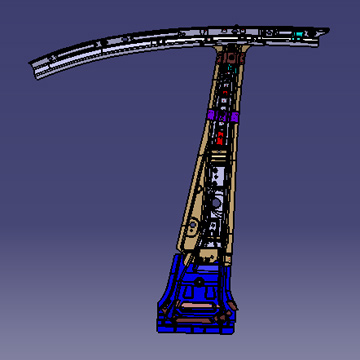
Task: Select the black round hole in blue base
Action: point(199,282)
